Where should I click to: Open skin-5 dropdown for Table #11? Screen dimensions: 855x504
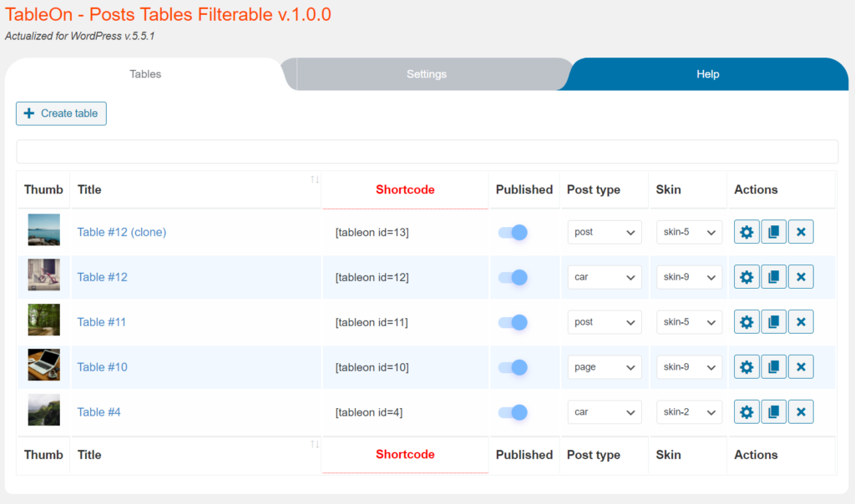(689, 322)
